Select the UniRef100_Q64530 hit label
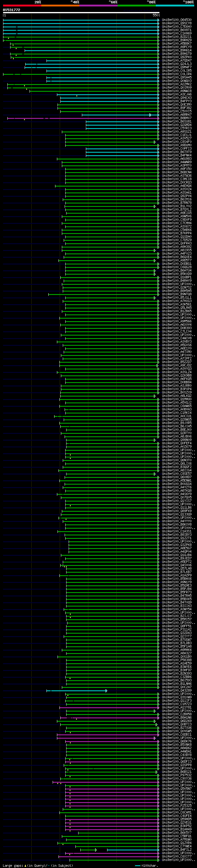The height and width of the screenshot is (868, 197). (x=177, y=20)
